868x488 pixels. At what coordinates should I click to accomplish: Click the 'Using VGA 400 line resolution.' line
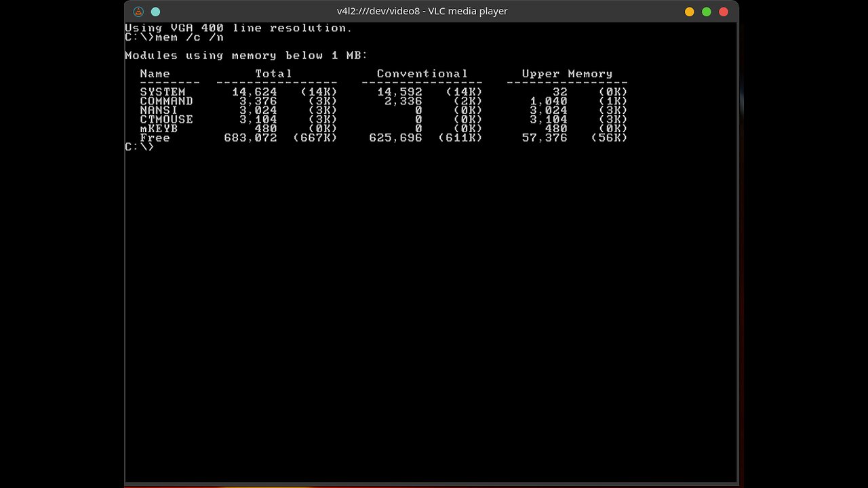pos(239,28)
